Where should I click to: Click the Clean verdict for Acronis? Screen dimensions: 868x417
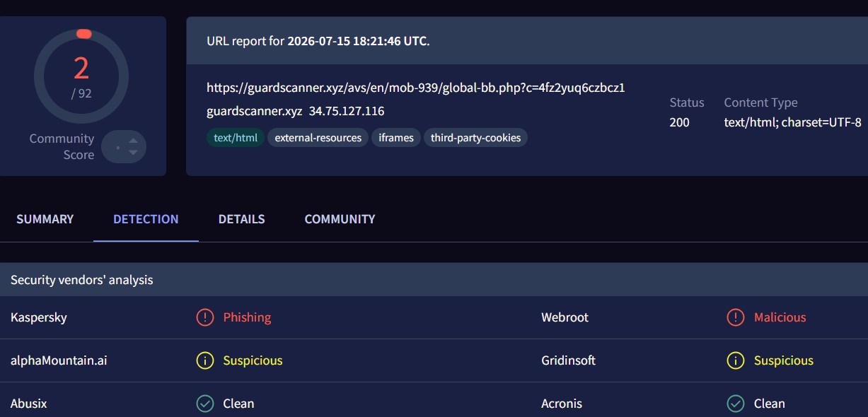click(770, 404)
